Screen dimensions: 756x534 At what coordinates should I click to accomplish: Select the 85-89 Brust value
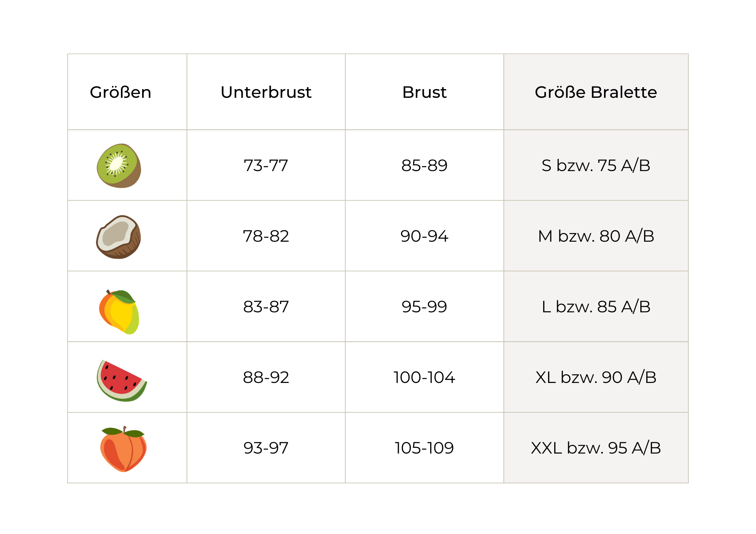(x=424, y=165)
